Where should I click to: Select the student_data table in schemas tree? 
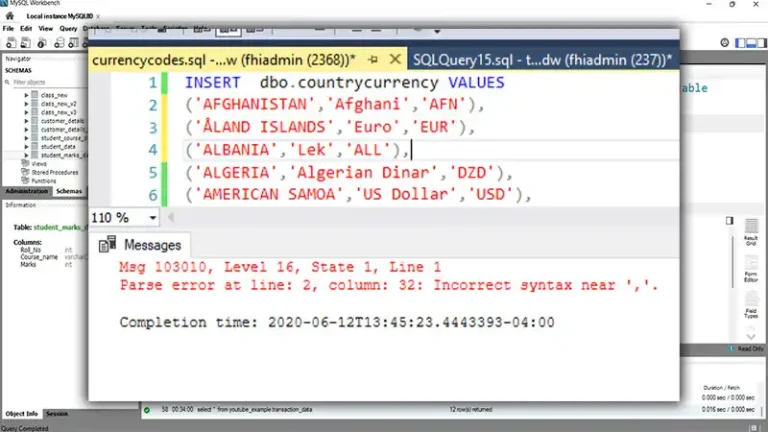[58, 146]
